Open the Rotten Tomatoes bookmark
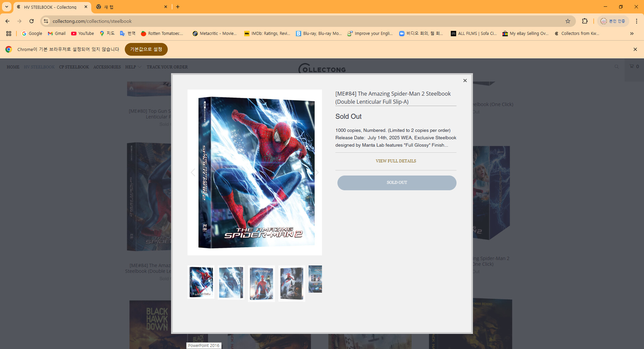Image resolution: width=644 pixels, height=349 pixels. [162, 34]
